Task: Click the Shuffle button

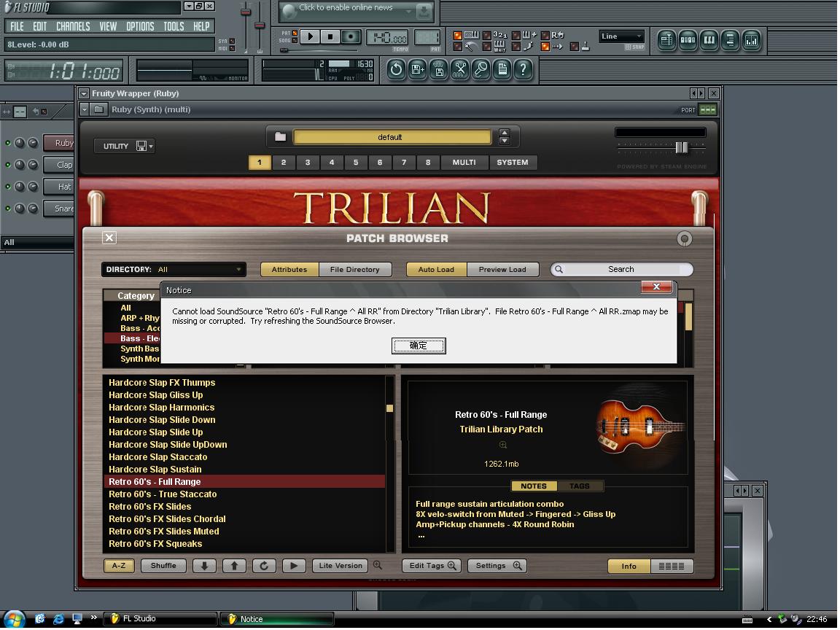Action: [163, 566]
